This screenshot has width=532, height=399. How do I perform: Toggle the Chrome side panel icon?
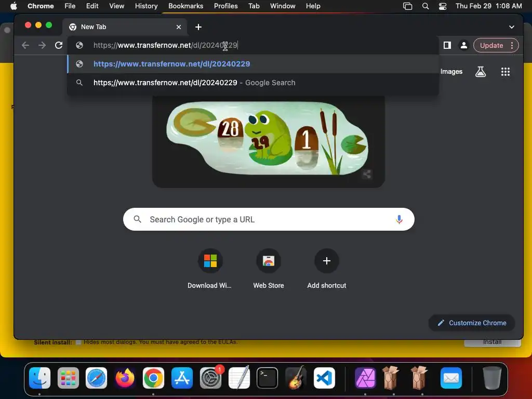(x=447, y=45)
